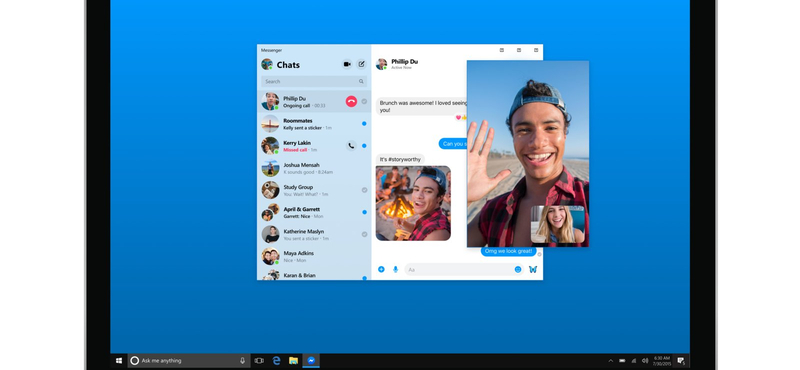
Task: Open the Windows Start menu
Action: [118, 361]
